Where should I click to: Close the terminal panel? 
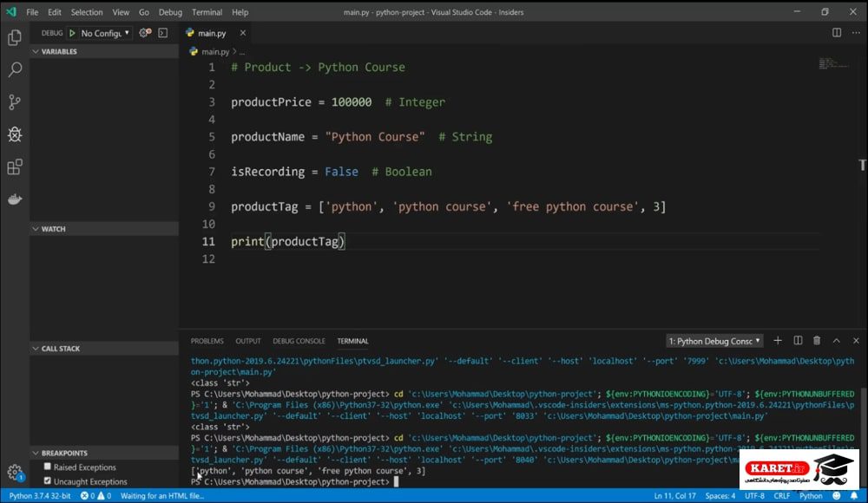pos(856,340)
